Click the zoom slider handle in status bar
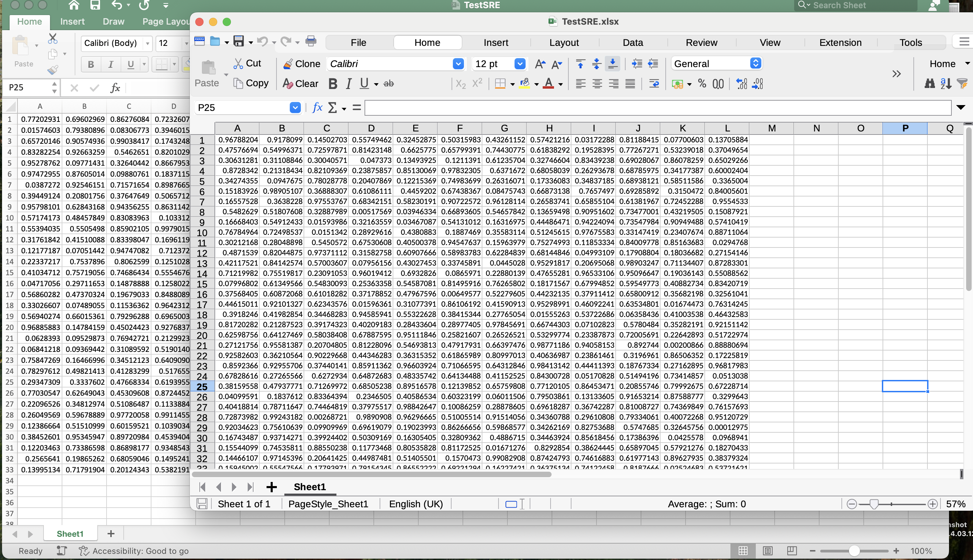Viewport: 973px width, 560px height. pos(874,504)
